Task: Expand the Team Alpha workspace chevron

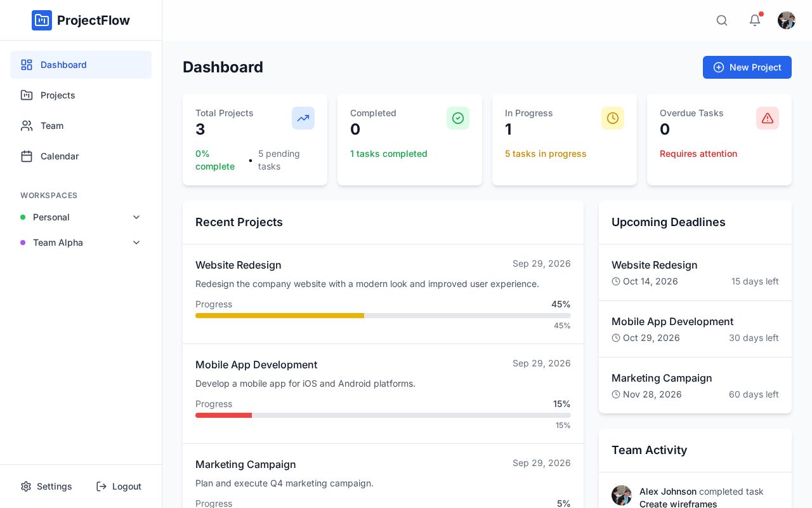Action: tap(136, 243)
